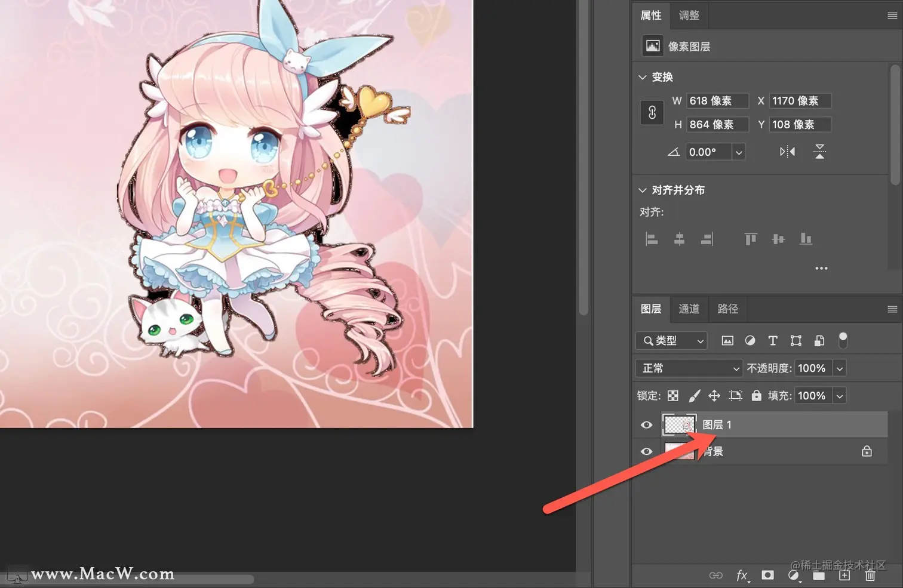The image size is (903, 588).
Task: Click the opacity value 100% field
Action: tap(813, 368)
